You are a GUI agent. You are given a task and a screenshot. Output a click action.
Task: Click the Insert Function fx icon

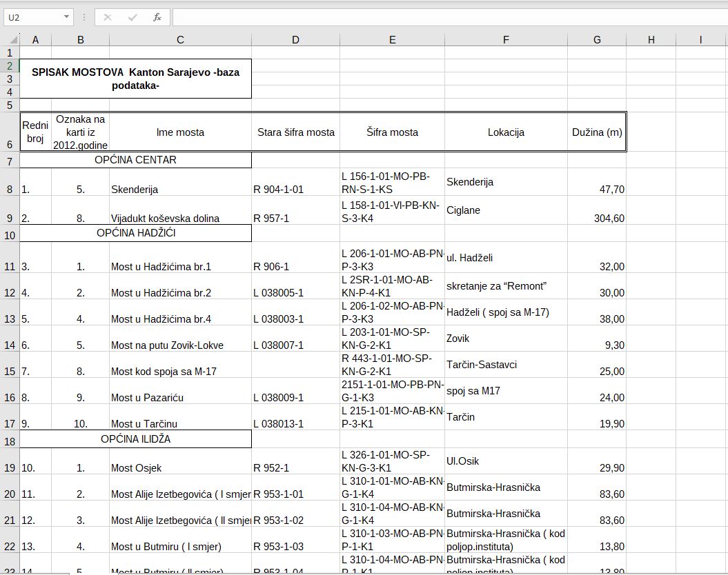tap(157, 17)
